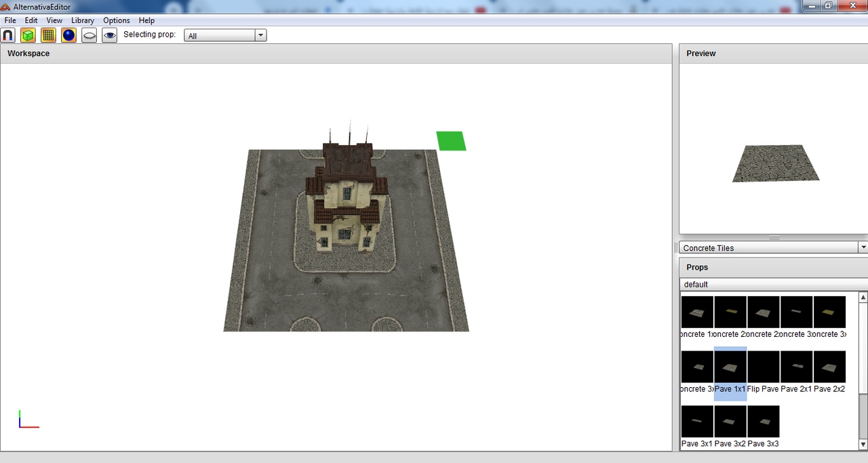This screenshot has width=868, height=463.
Task: Toggle the magnet snap tool
Action: pyautogui.click(x=8, y=35)
